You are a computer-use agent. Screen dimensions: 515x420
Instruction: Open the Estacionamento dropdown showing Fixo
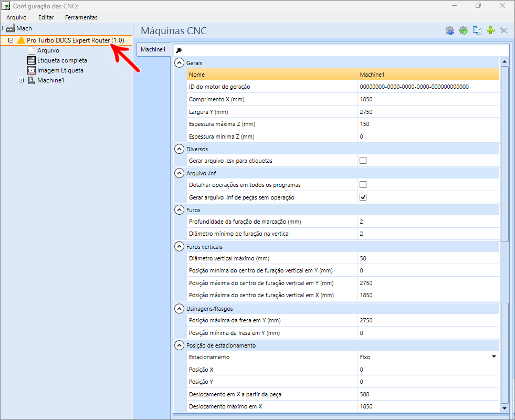coord(493,357)
